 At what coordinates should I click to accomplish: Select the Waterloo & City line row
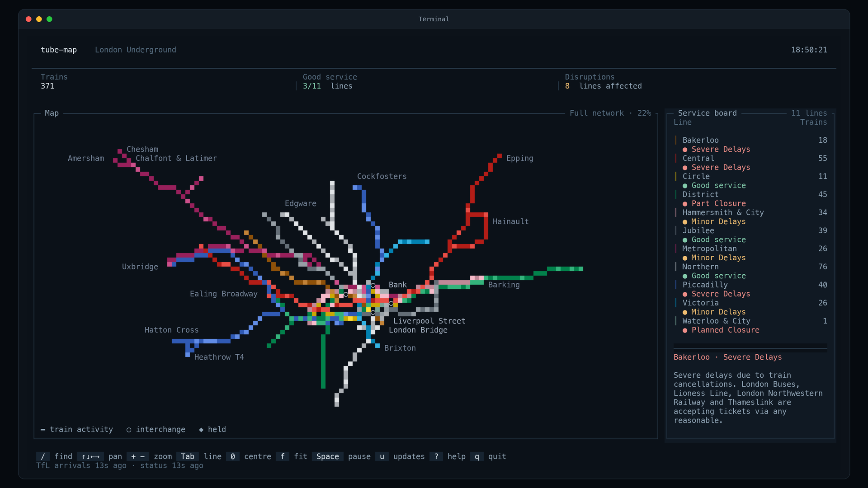[x=750, y=321]
